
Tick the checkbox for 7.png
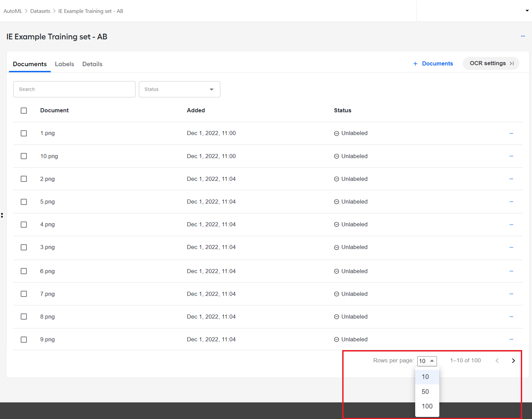click(24, 294)
